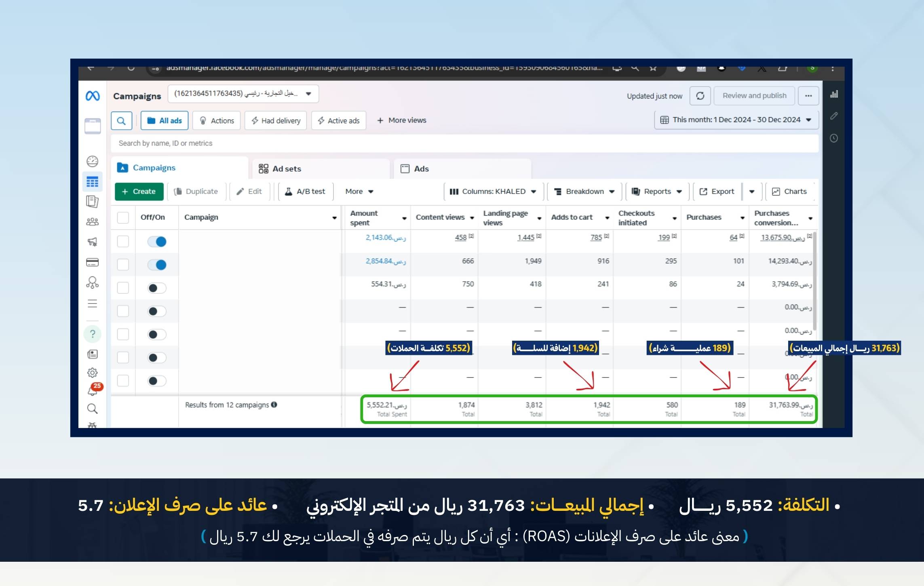The height and width of the screenshot is (586, 924).
Task: Expand the Breakdown dropdown
Action: [584, 192]
